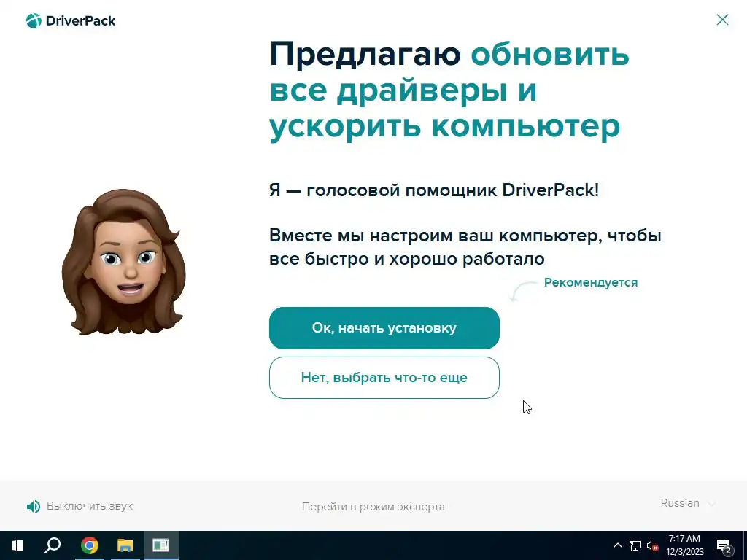Click 'Выключить звук' label
Image resolution: width=747 pixels, height=560 pixels.
coord(90,506)
